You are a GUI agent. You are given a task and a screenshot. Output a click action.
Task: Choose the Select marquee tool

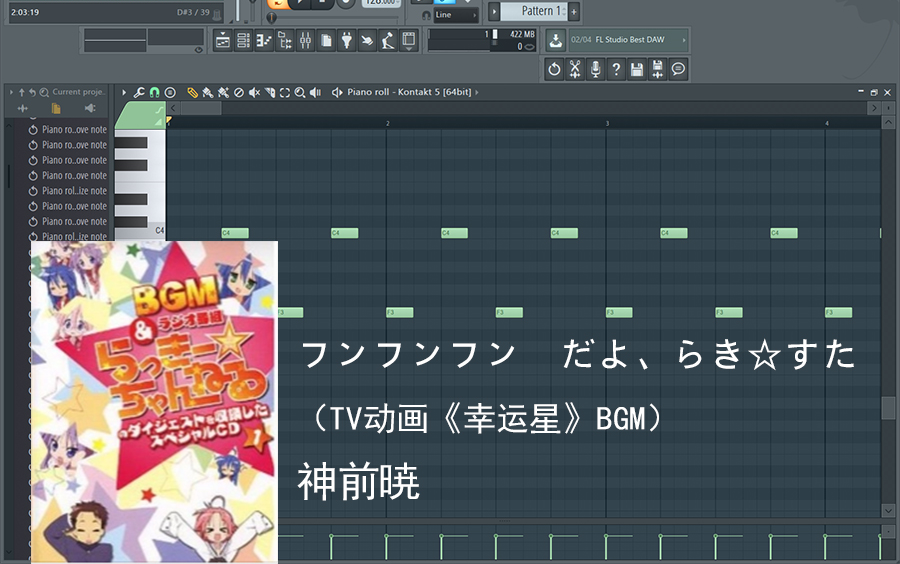(x=285, y=92)
